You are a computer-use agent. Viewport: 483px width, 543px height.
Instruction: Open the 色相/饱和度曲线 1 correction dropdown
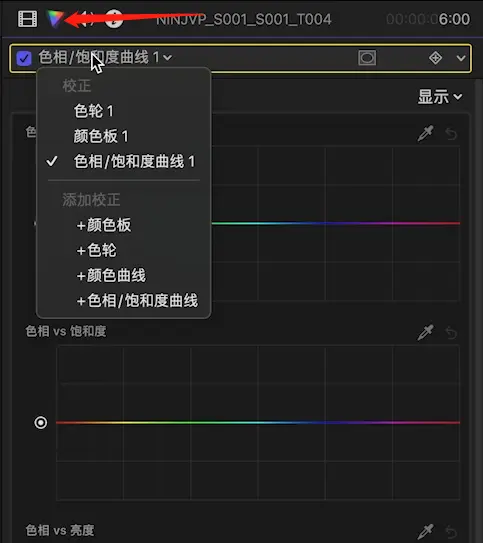click(105, 57)
